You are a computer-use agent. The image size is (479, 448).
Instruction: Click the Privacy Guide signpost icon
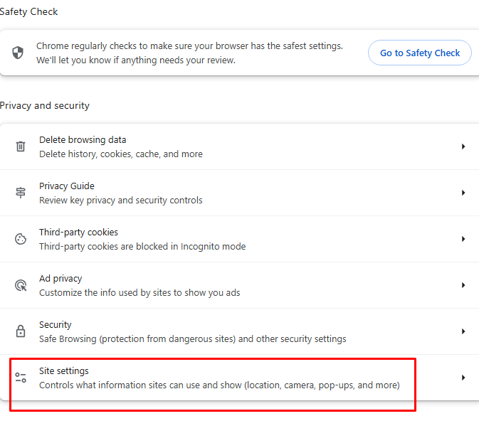(21, 193)
